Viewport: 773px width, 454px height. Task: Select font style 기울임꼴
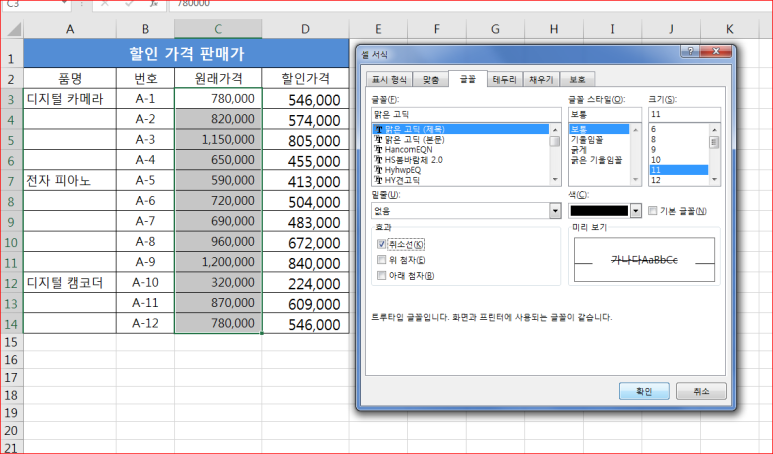tap(599, 140)
